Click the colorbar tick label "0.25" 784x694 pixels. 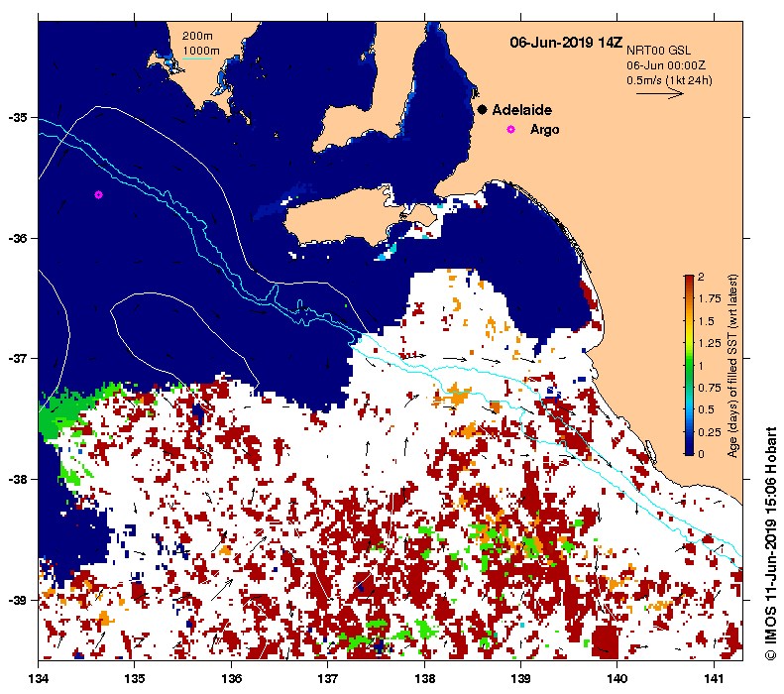(x=710, y=432)
